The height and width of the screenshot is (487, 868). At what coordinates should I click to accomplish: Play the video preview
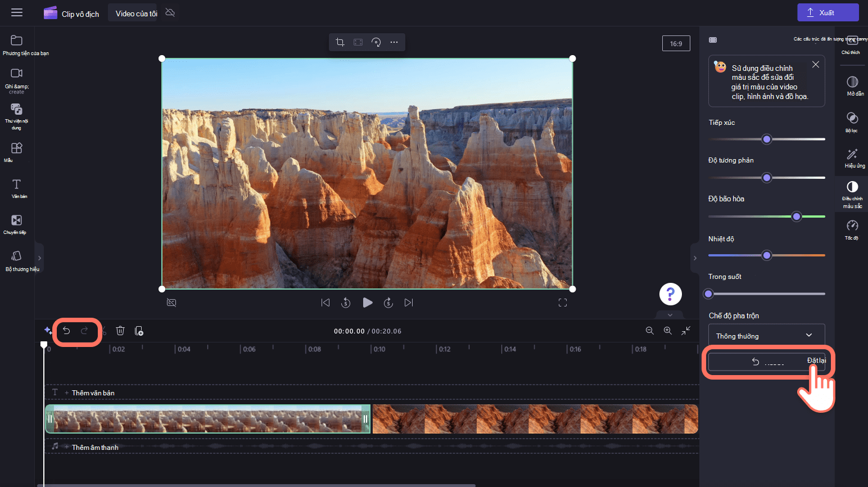pyautogui.click(x=368, y=303)
